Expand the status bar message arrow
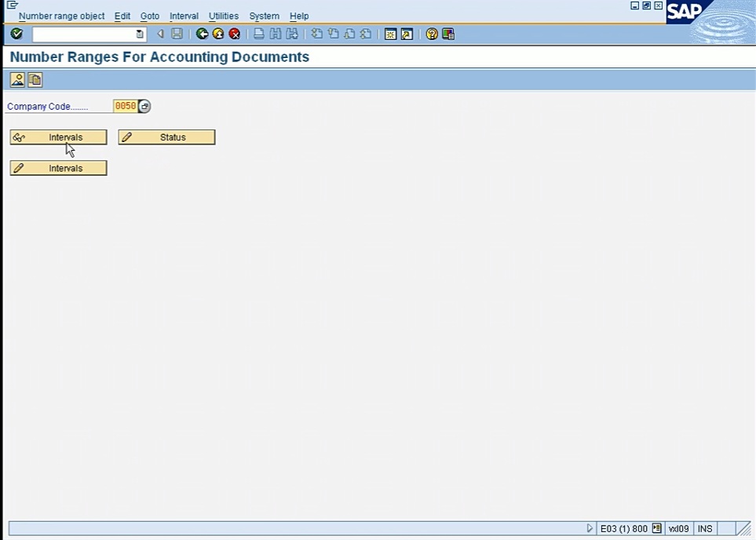Screen dimensions: 756x540 [x=590, y=528]
